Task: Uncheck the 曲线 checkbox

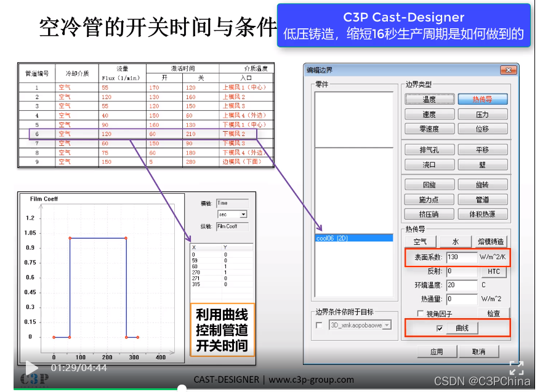Action: 440,329
